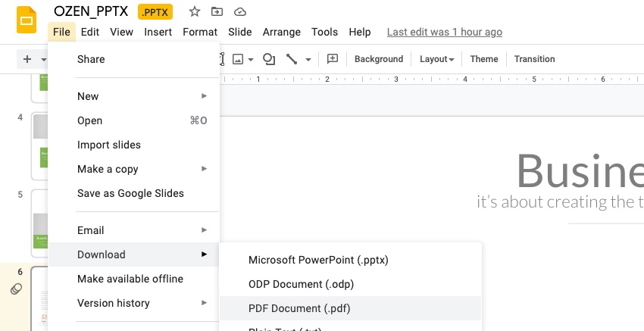Select the line tool icon
644x331 pixels.
[x=292, y=59]
